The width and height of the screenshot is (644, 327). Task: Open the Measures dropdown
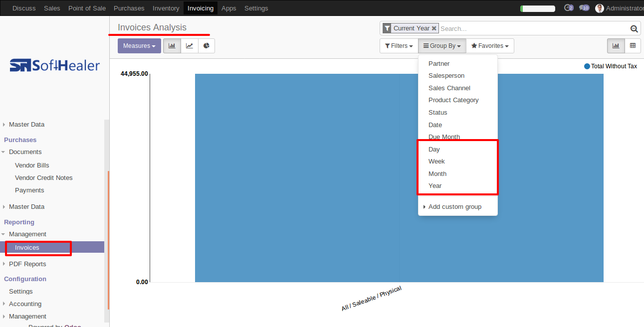(139, 46)
